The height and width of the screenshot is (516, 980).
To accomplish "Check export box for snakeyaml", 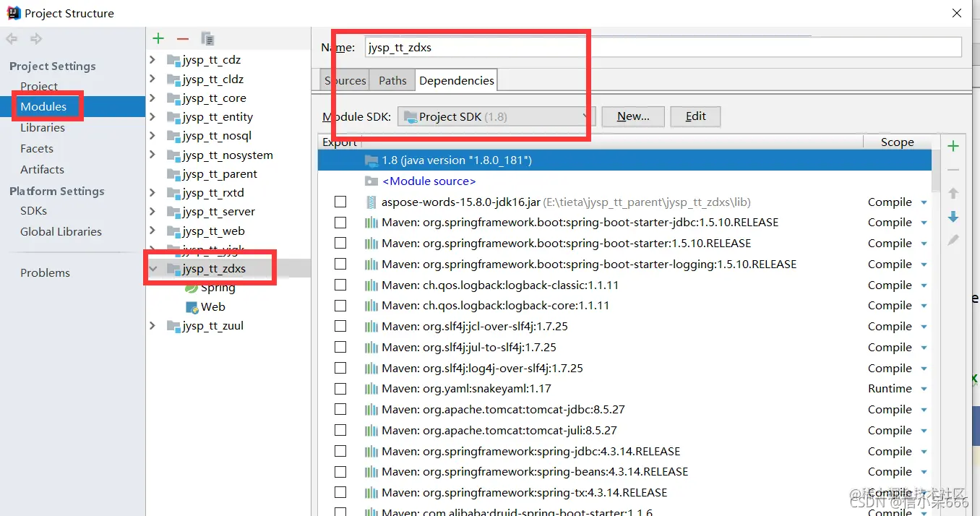I will [340, 389].
